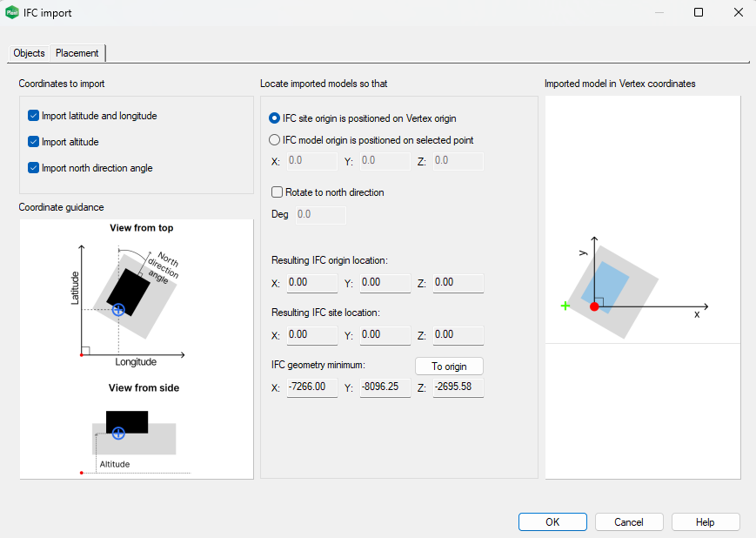Switch to the Objects tab
This screenshot has height=538, width=756.
click(29, 53)
